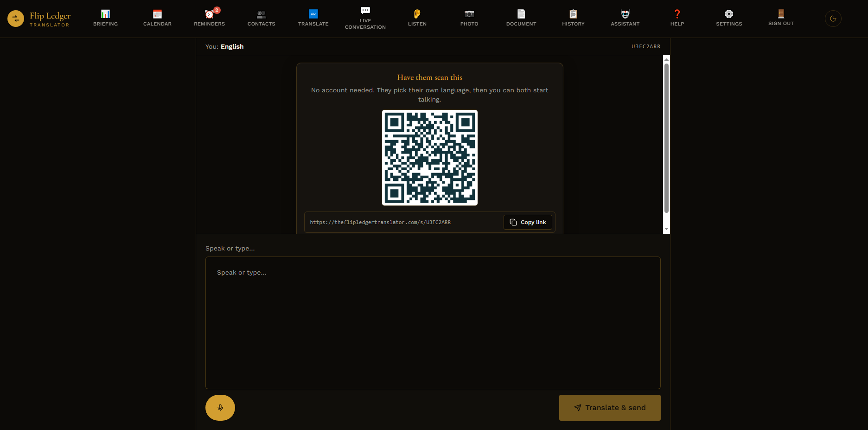The width and height of the screenshot is (868, 430).
Task: Click the Speak or type text area
Action: [433, 323]
